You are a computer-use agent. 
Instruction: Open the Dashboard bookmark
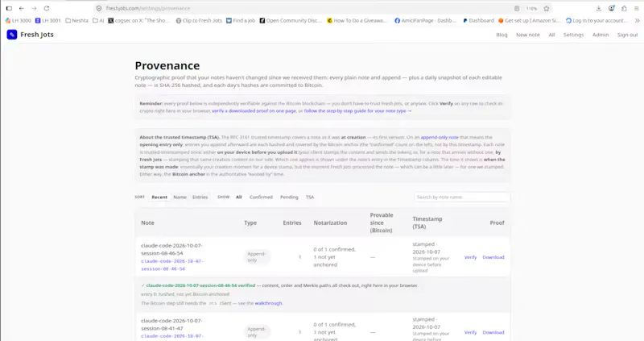478,21
